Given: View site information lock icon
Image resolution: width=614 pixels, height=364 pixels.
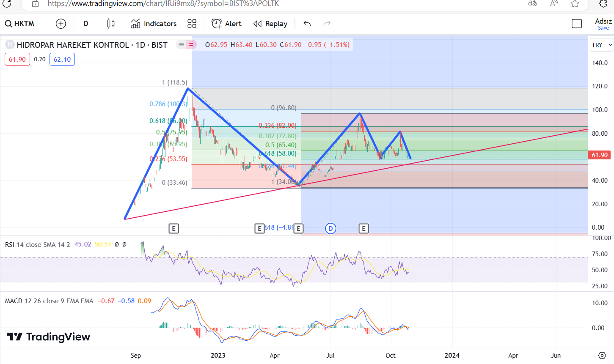Looking at the screenshot, I should tap(36, 4).
